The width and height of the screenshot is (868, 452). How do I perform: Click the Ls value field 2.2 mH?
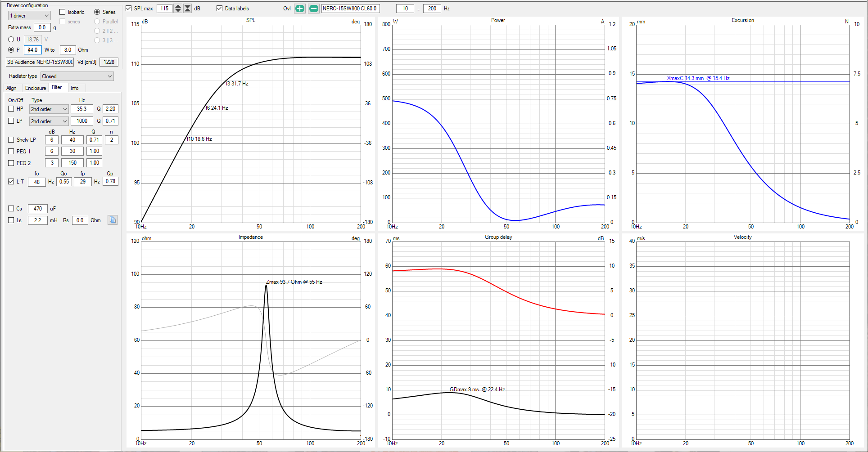(x=38, y=220)
